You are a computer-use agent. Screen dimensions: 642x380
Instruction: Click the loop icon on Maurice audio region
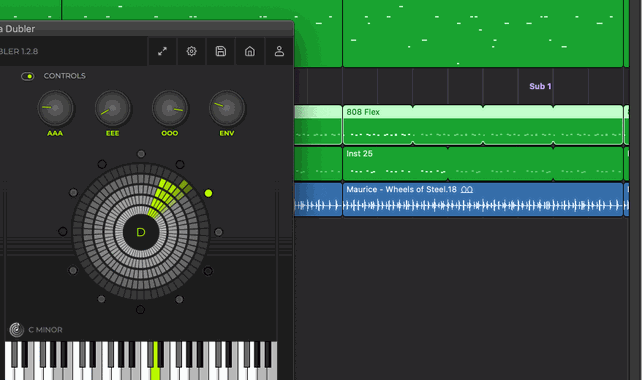click(467, 190)
